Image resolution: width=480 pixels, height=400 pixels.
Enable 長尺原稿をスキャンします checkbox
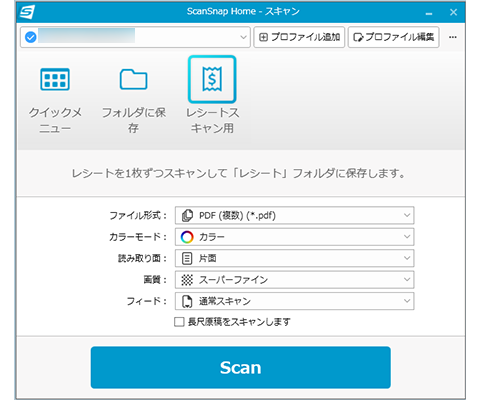[x=179, y=322]
